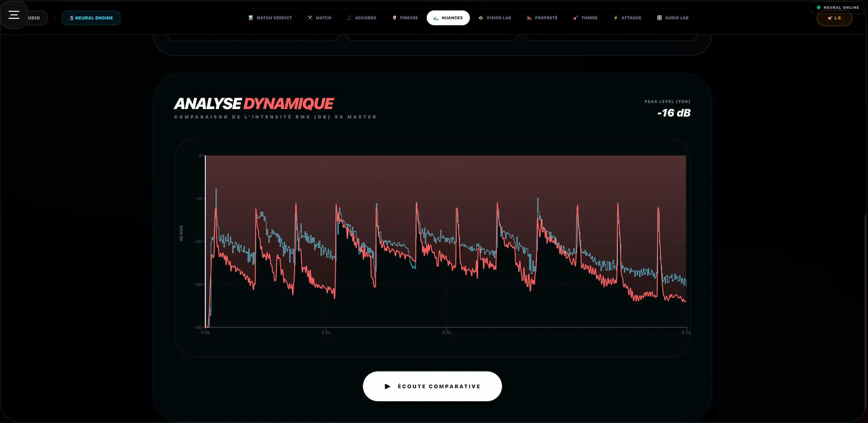Open the Accords section
Viewport: 868px width, 423px height.
362,17
